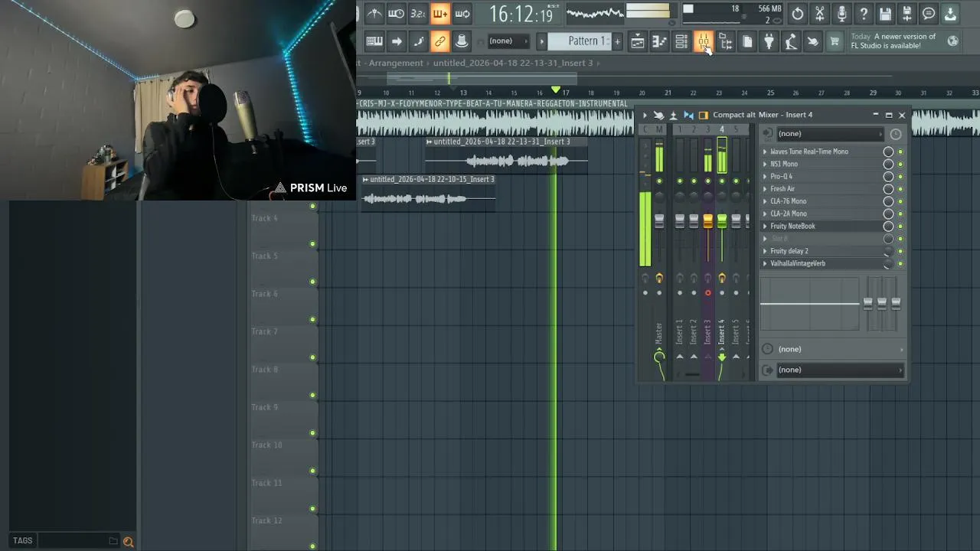Image resolution: width=980 pixels, height=551 pixels.
Task: Save the project with floppy icon
Action: [x=885, y=14]
